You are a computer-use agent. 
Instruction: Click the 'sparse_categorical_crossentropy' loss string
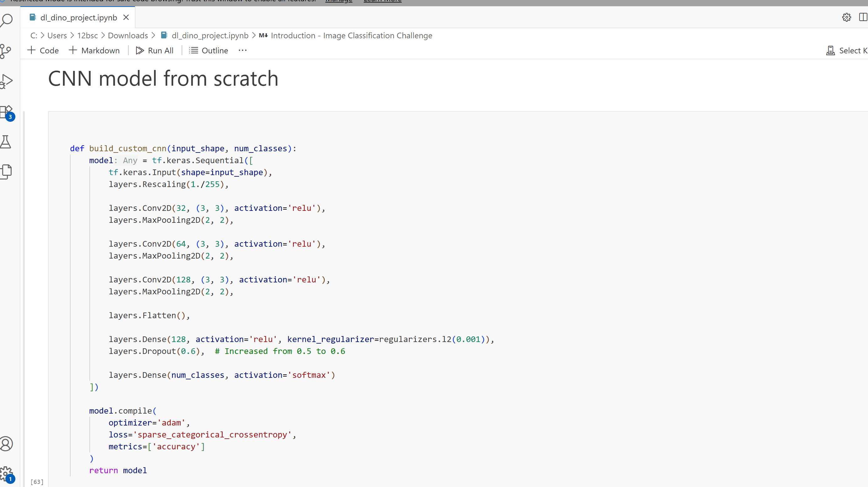212,435
